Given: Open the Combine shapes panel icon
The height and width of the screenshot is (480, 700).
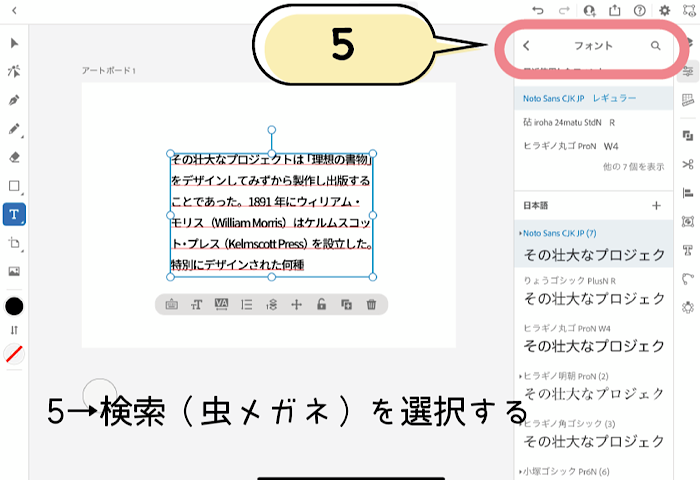Looking at the screenshot, I should coord(688,135).
